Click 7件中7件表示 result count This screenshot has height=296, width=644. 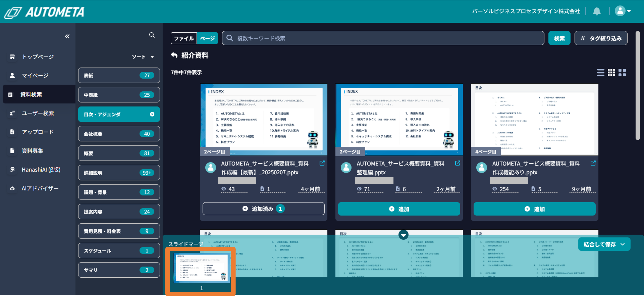[x=186, y=73]
